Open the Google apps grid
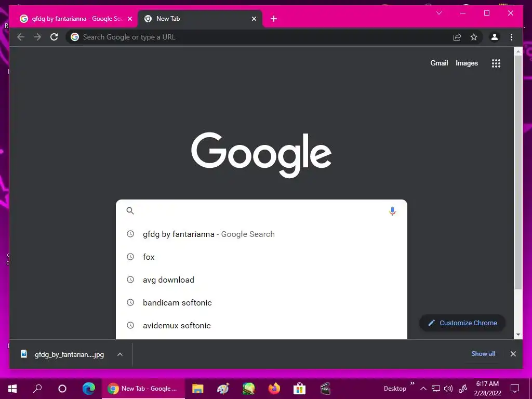Image resolution: width=532 pixels, height=399 pixels. (496, 63)
